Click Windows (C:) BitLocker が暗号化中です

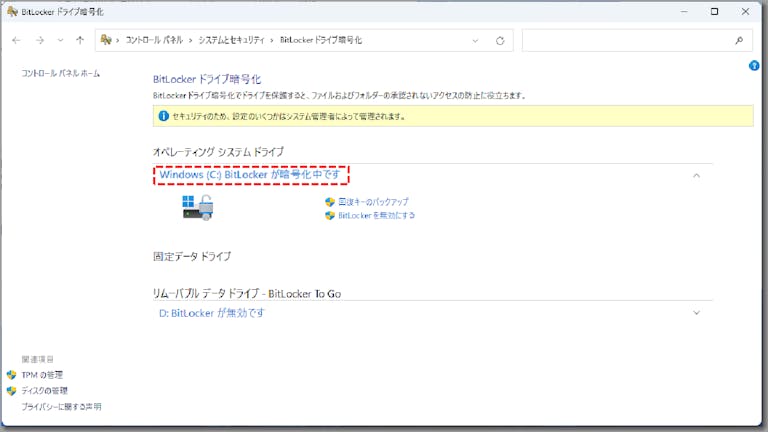click(x=250, y=175)
